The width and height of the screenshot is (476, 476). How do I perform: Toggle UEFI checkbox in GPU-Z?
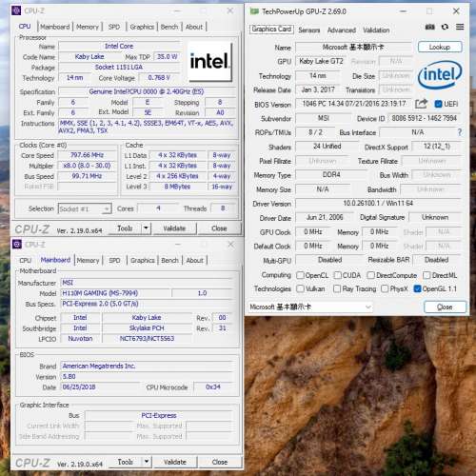tap(438, 104)
